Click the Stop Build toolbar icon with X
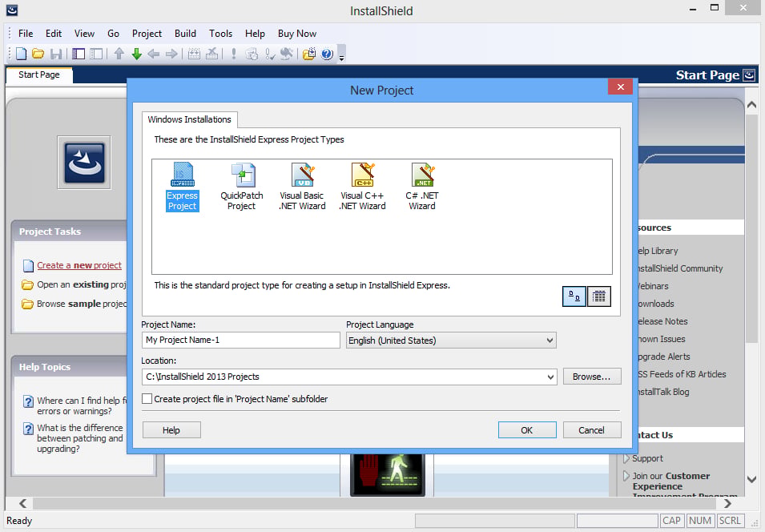 point(211,54)
